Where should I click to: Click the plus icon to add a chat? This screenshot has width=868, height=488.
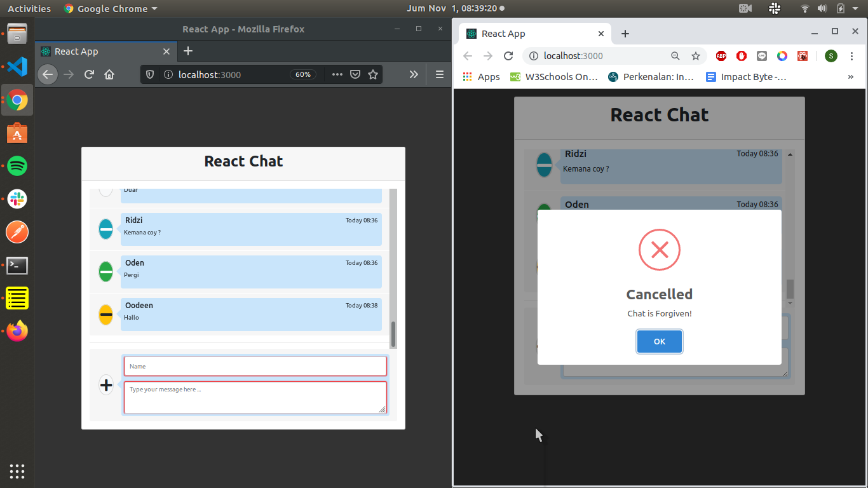(106, 385)
